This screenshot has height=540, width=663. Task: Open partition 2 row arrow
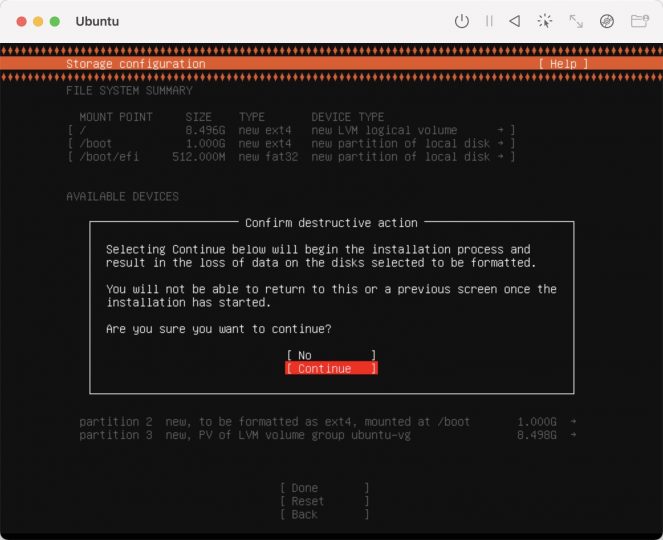coord(573,421)
